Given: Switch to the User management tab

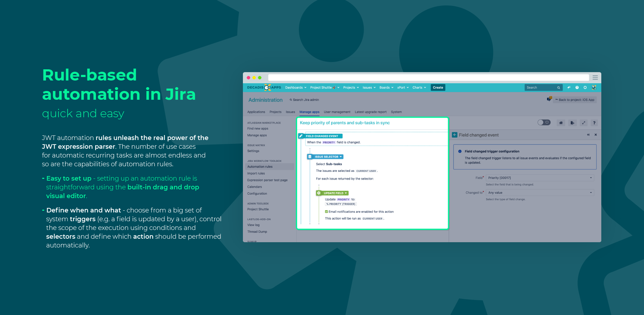Looking at the screenshot, I should [337, 112].
